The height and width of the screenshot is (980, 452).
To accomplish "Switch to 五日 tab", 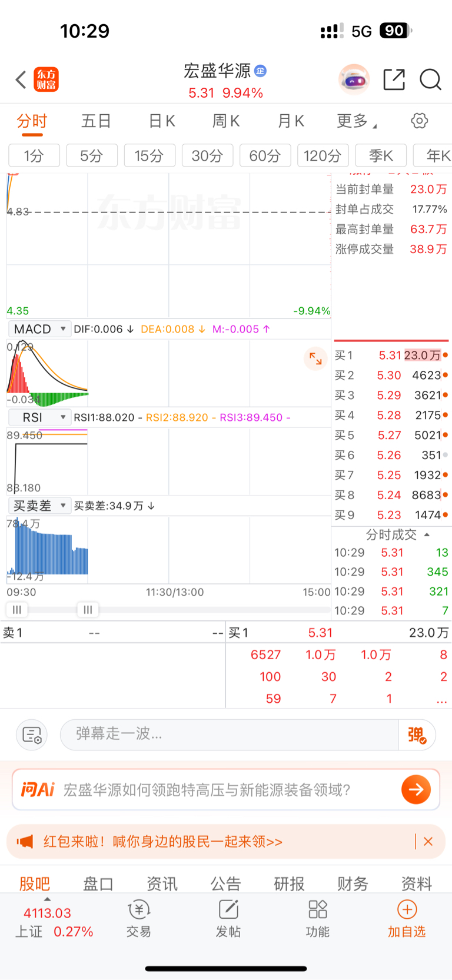I will tap(96, 121).
